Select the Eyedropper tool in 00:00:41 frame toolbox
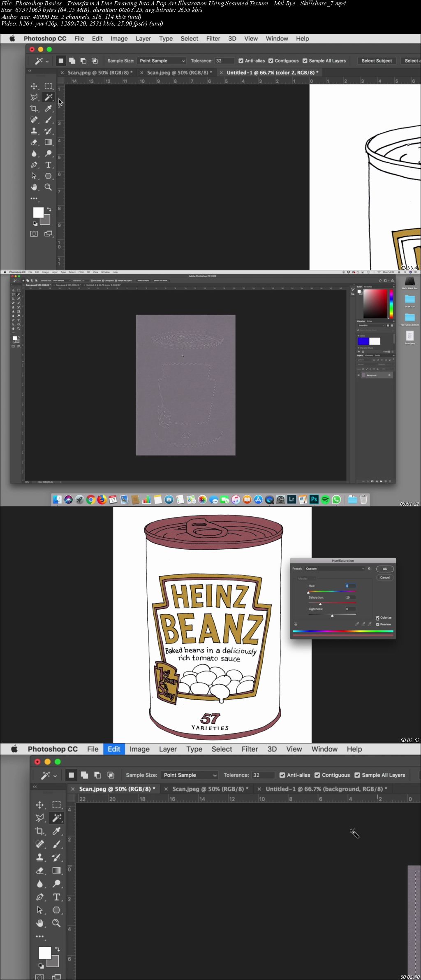Image resolution: width=421 pixels, height=980 pixels. pyautogui.click(x=48, y=109)
